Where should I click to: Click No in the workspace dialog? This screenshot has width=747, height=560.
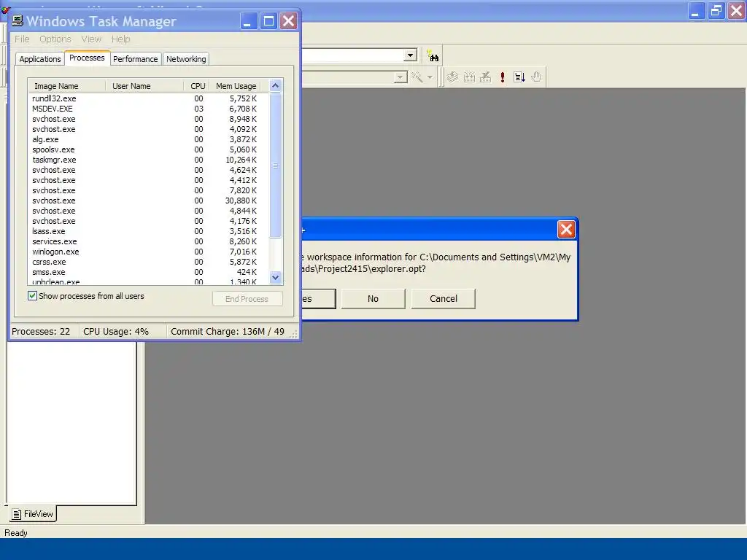pos(373,298)
